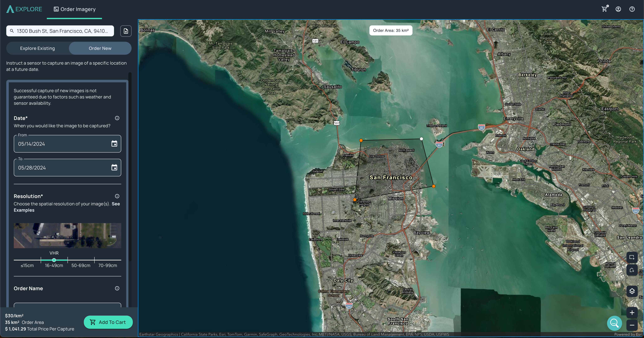Click the upload shape to map tool

(x=632, y=270)
